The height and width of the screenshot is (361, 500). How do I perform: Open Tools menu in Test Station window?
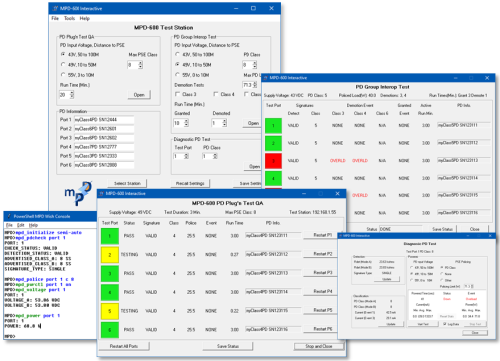(x=69, y=18)
